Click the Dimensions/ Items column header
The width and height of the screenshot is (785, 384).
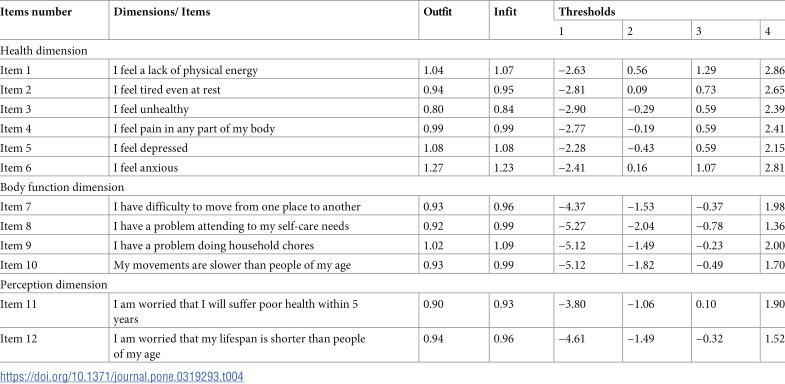(x=162, y=12)
